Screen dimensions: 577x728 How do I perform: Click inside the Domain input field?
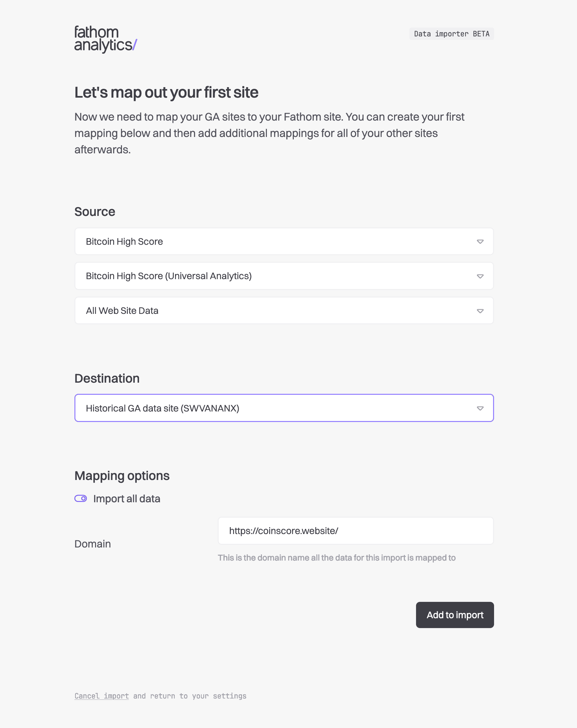pyautogui.click(x=355, y=530)
